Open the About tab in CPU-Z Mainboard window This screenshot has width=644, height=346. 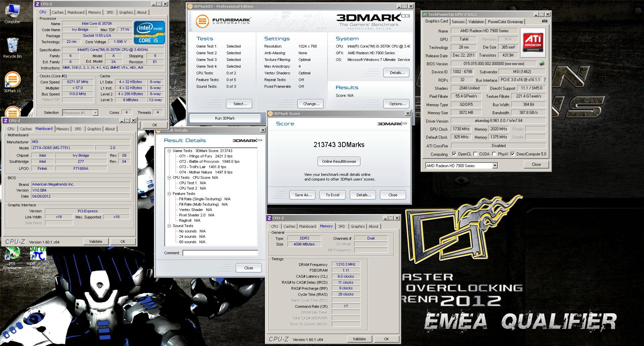(x=110, y=129)
